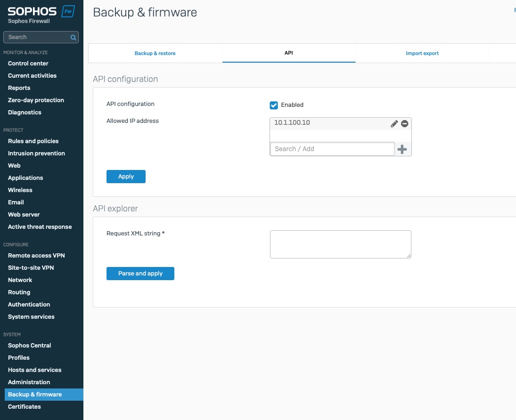The image size is (516, 420).
Task: Open Intrusion prevention page
Action: 37,153
